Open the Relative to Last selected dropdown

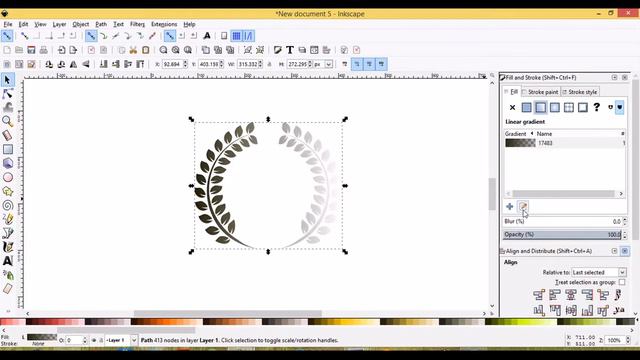(x=598, y=272)
